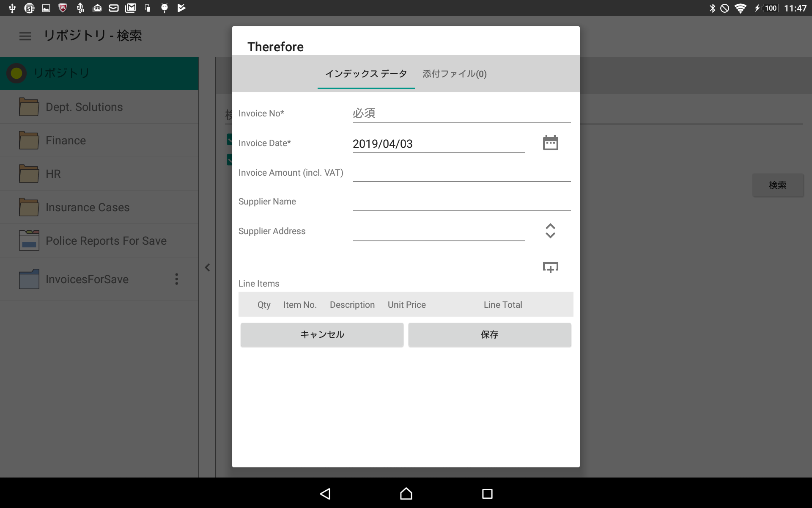Tap the McAfee shield notification icon
This screenshot has width=812, height=508.
[63, 8]
